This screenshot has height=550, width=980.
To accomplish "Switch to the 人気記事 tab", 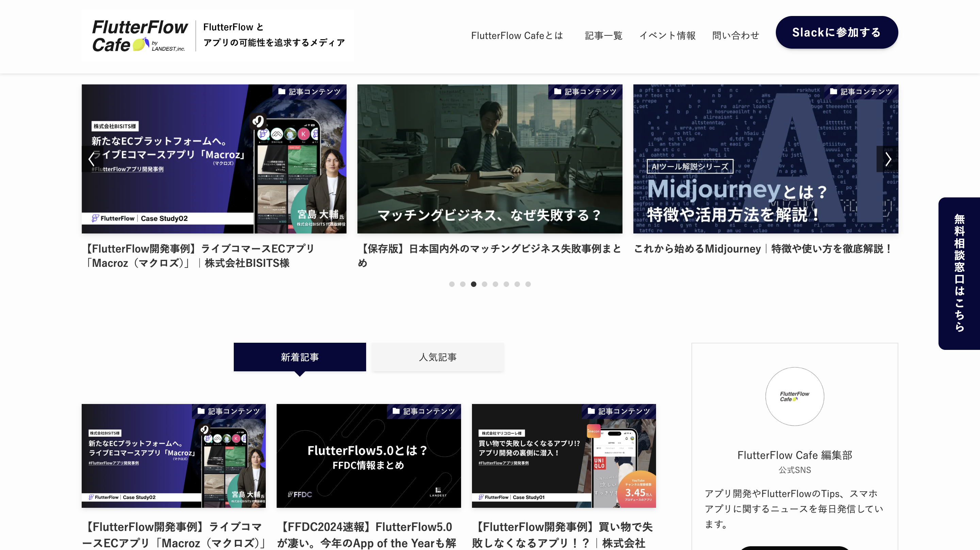I will pyautogui.click(x=437, y=357).
